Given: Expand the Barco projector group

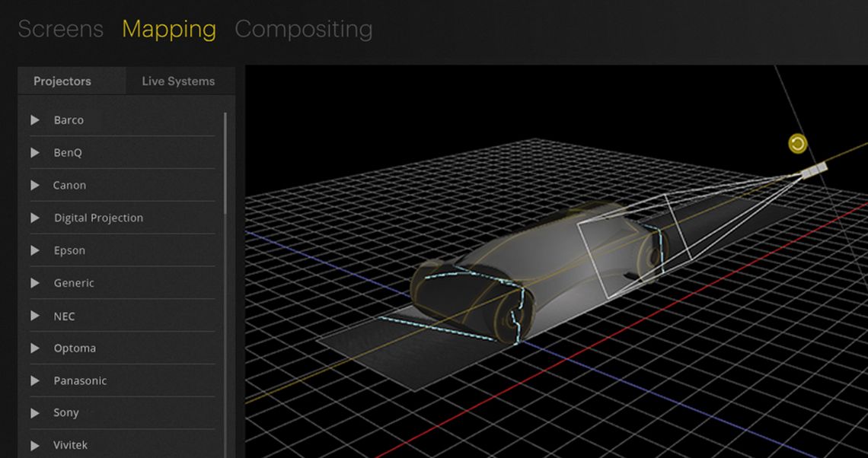Looking at the screenshot, I should (35, 120).
